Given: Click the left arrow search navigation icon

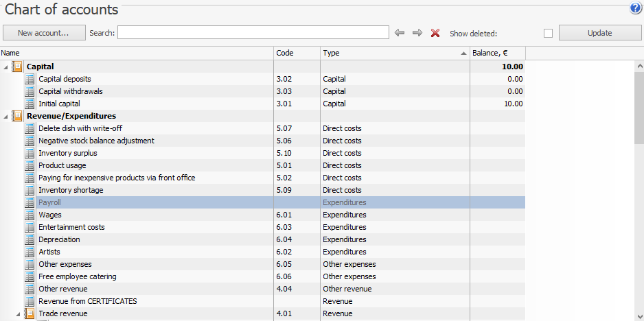Looking at the screenshot, I should [x=400, y=33].
